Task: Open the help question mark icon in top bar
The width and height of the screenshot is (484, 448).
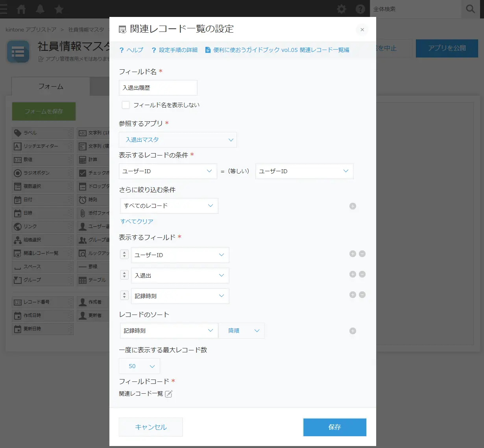Action: [x=360, y=9]
